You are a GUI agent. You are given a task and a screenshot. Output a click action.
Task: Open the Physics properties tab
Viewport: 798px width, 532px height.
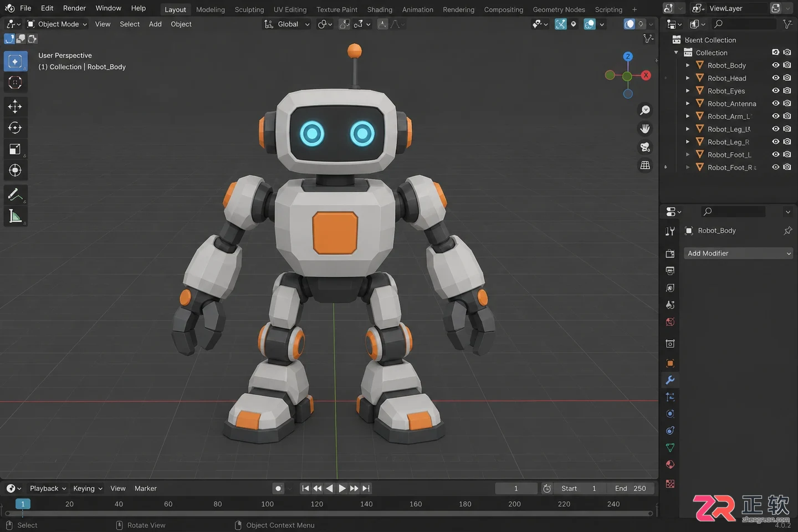click(670, 414)
